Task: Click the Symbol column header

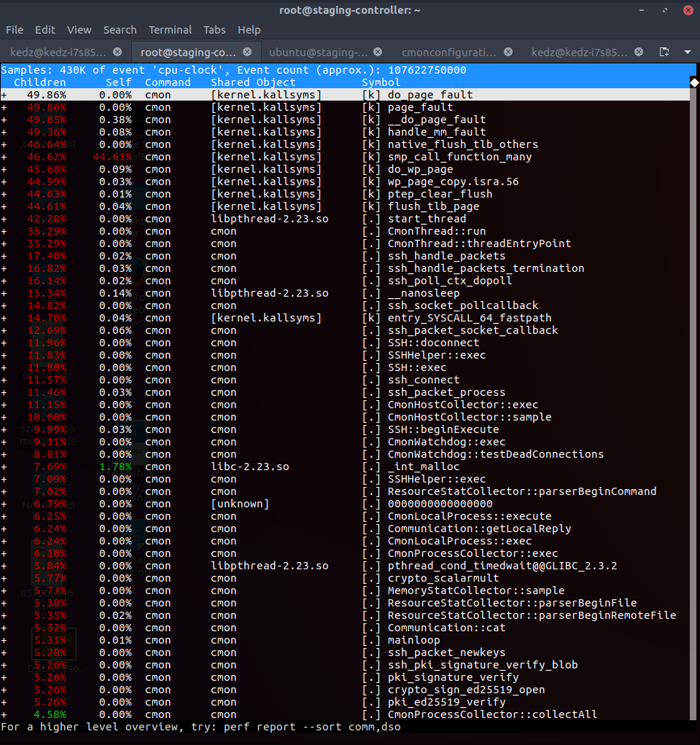Action: [381, 82]
